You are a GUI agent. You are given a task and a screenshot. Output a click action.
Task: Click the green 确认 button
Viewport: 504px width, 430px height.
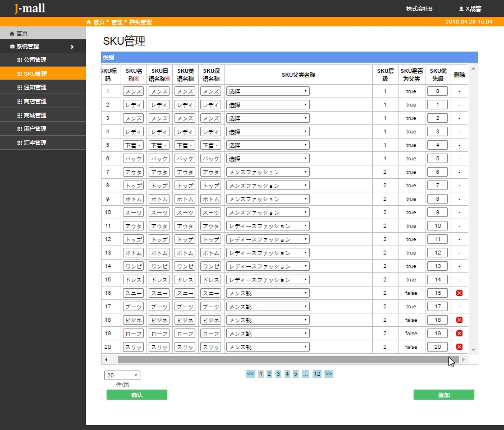pyautogui.click(x=136, y=395)
